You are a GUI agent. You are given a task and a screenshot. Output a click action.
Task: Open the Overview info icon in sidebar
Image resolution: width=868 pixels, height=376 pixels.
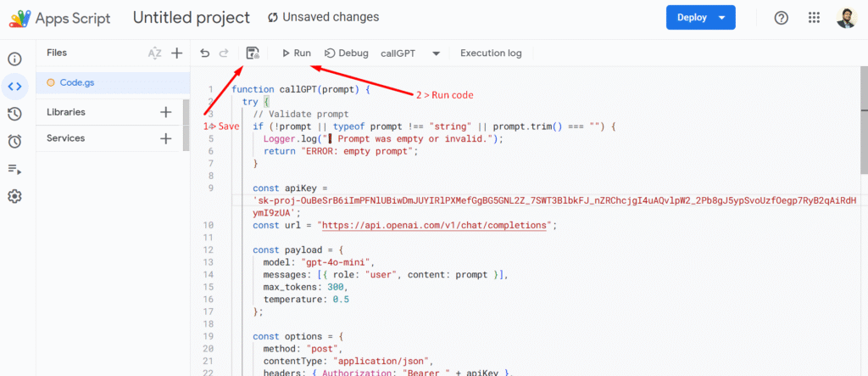14,59
